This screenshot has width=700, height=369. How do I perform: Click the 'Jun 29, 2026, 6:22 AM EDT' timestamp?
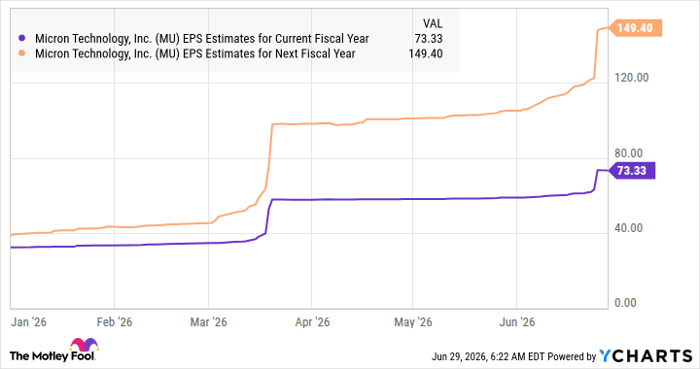(488, 357)
